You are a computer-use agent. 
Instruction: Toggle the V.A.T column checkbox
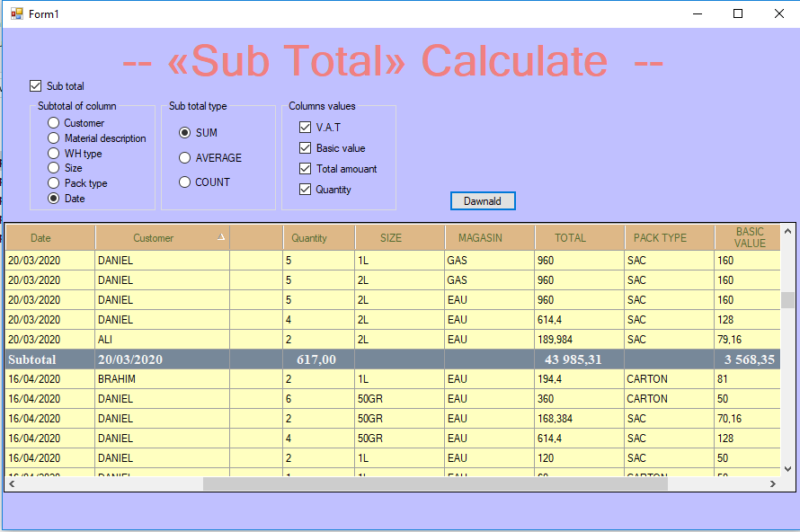point(305,127)
